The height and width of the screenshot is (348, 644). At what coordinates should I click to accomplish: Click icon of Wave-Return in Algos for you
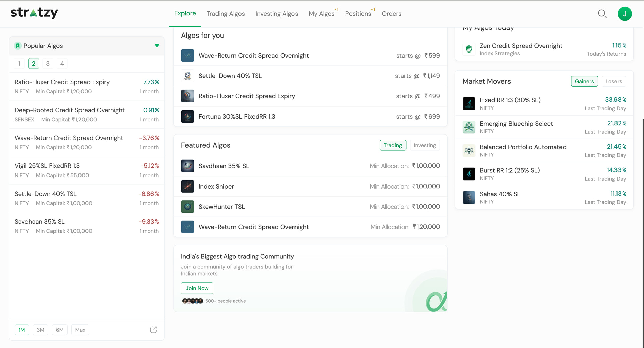point(187,55)
